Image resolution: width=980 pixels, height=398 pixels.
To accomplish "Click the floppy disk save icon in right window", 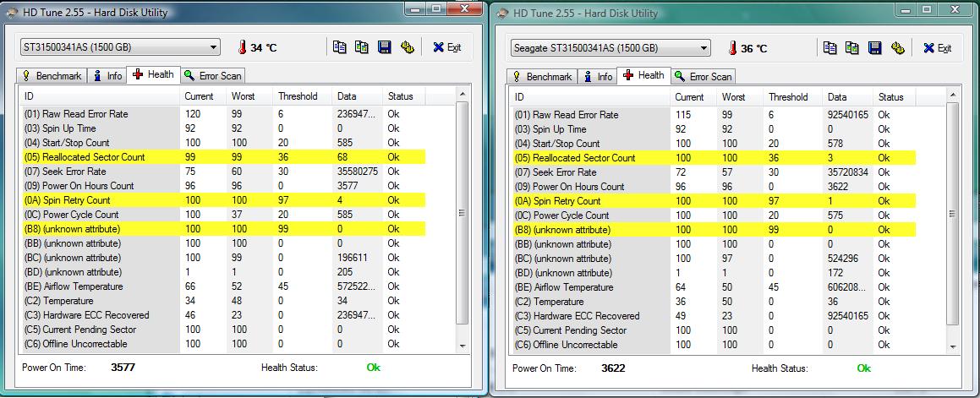I will click(875, 48).
